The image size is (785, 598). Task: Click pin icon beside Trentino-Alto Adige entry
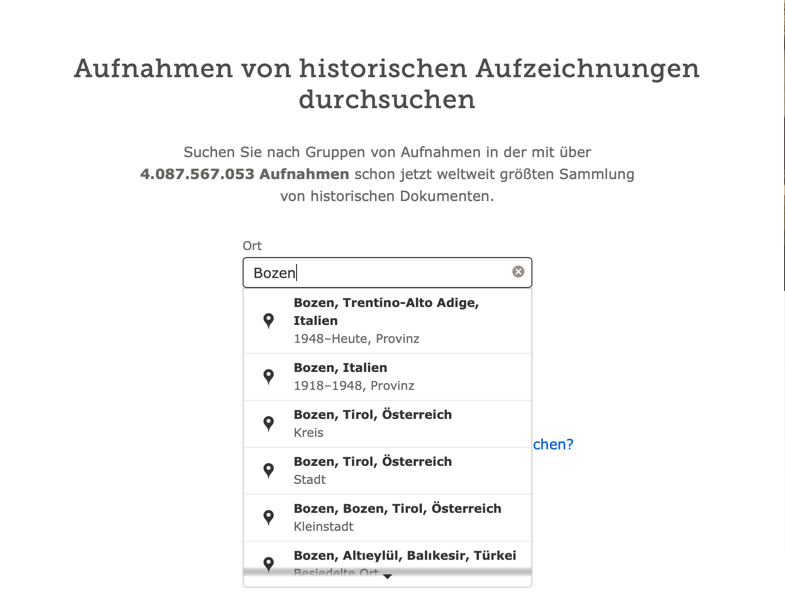coord(269,321)
